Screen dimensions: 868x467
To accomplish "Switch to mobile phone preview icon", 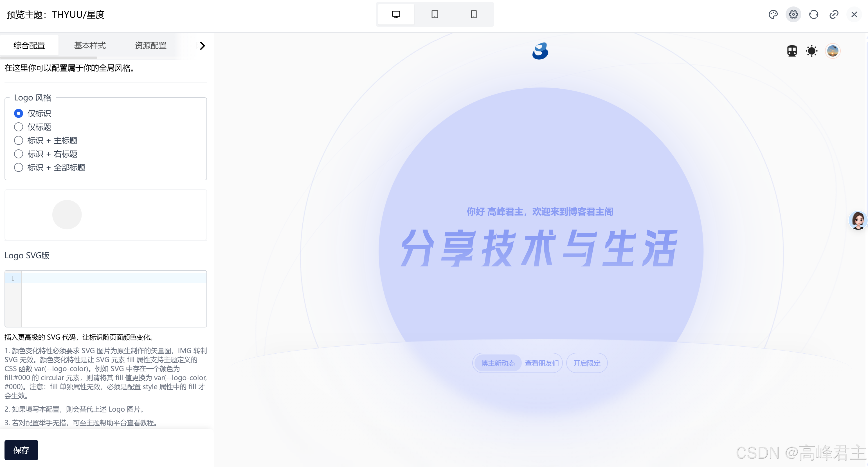I will [x=473, y=15].
